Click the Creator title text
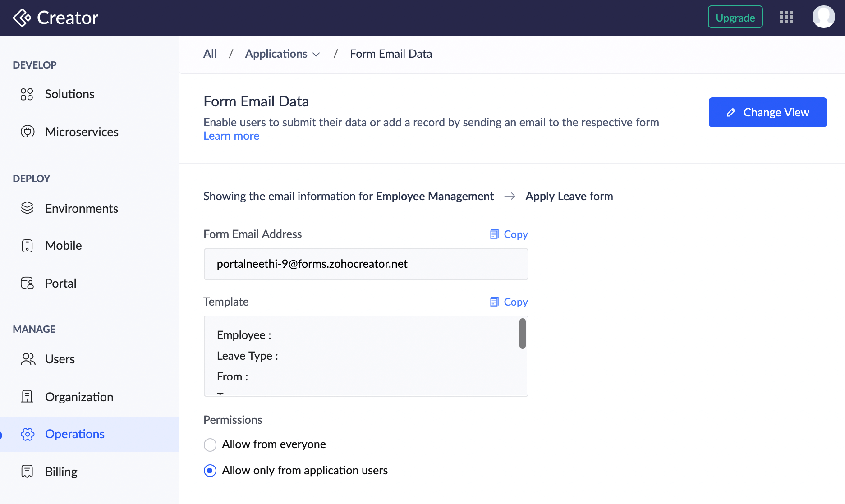This screenshot has width=845, height=504. pos(68,18)
